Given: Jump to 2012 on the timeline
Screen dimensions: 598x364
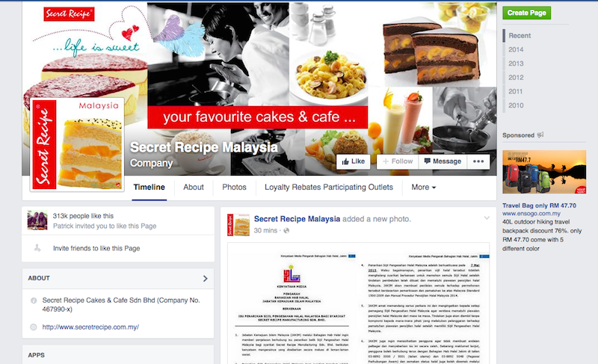Looking at the screenshot, I should 516,78.
